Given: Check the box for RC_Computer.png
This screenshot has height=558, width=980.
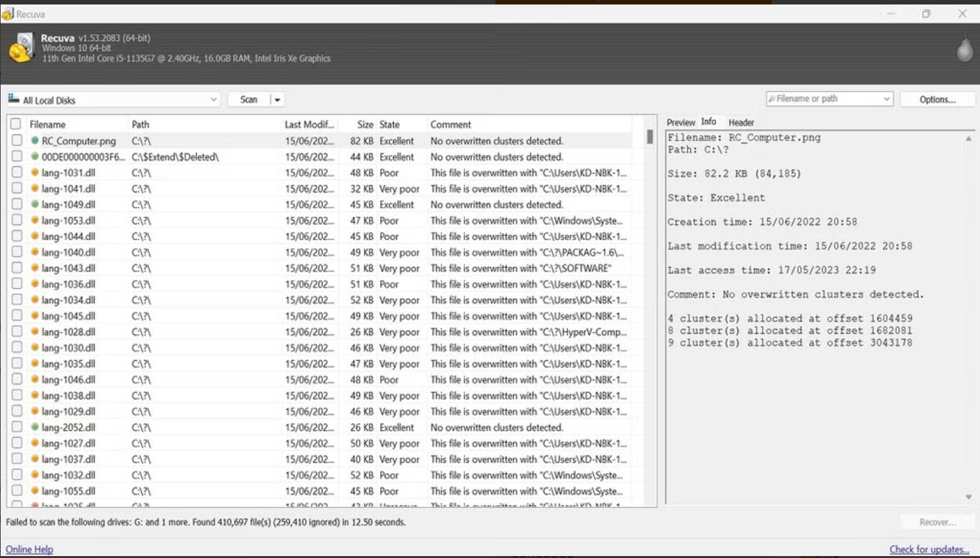Looking at the screenshot, I should 17,140.
